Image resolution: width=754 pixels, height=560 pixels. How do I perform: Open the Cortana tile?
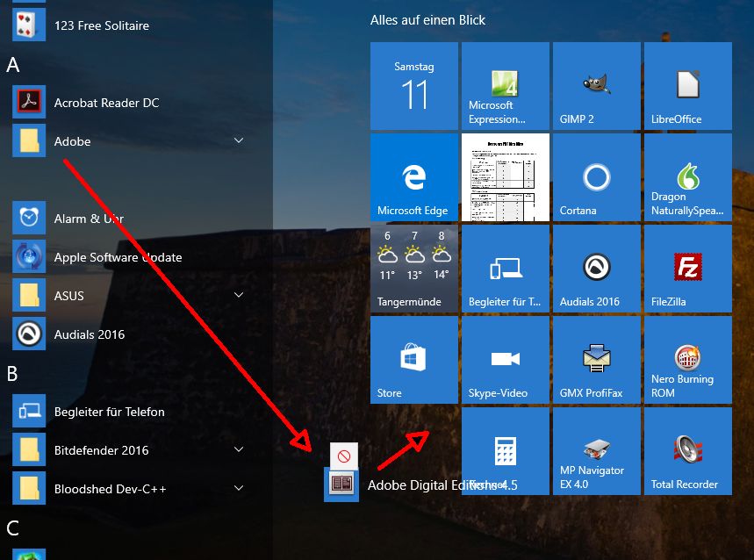pyautogui.click(x=597, y=177)
